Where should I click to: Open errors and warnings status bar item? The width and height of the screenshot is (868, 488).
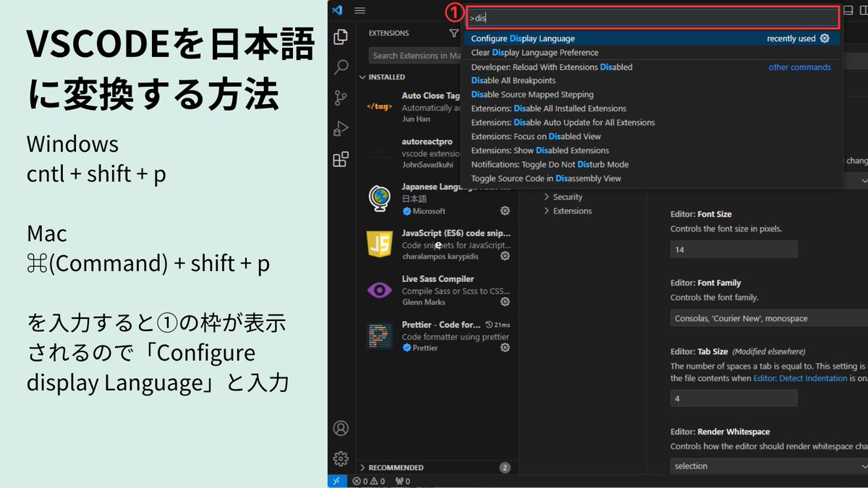click(x=369, y=481)
